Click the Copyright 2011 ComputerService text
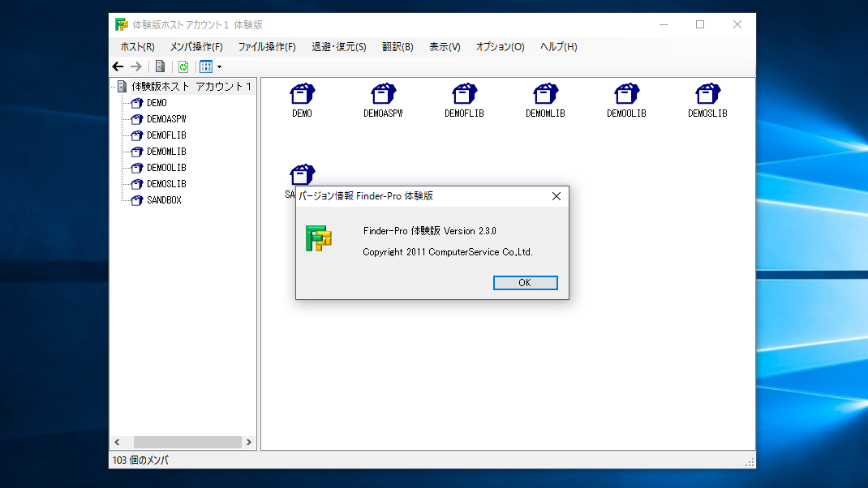Viewport: 868px width, 488px height. coord(447,252)
